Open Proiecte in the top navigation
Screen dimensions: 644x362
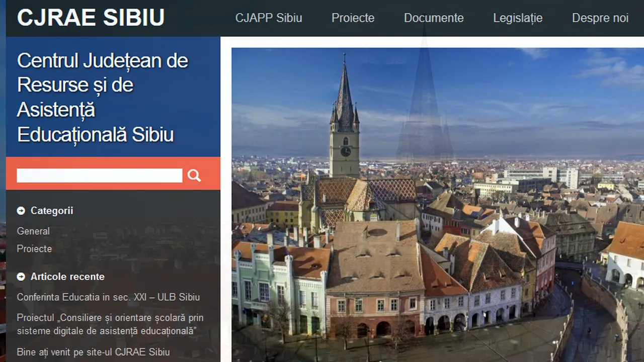coord(353,18)
